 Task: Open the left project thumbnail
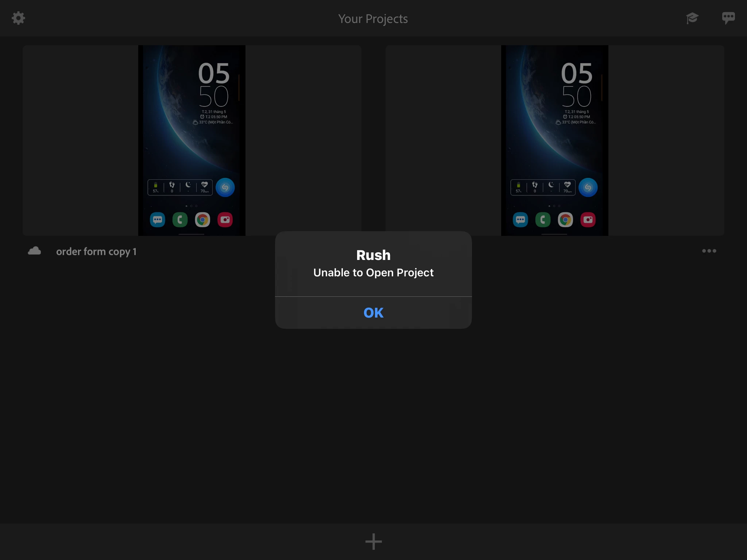[192, 140]
